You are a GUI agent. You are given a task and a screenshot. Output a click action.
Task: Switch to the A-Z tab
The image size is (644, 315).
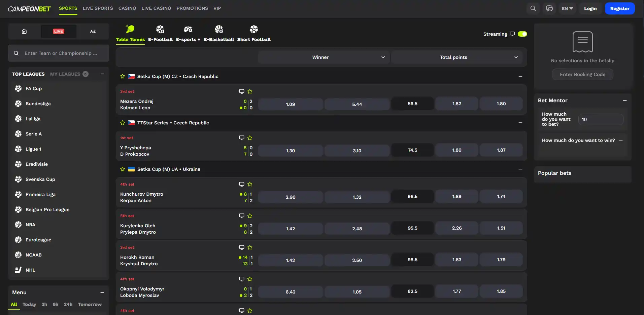(x=93, y=31)
